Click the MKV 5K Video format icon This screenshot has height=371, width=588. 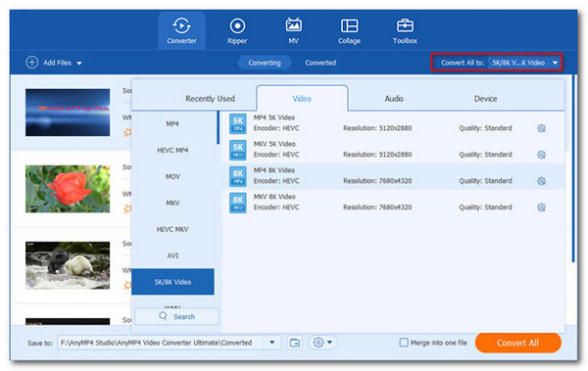(238, 150)
